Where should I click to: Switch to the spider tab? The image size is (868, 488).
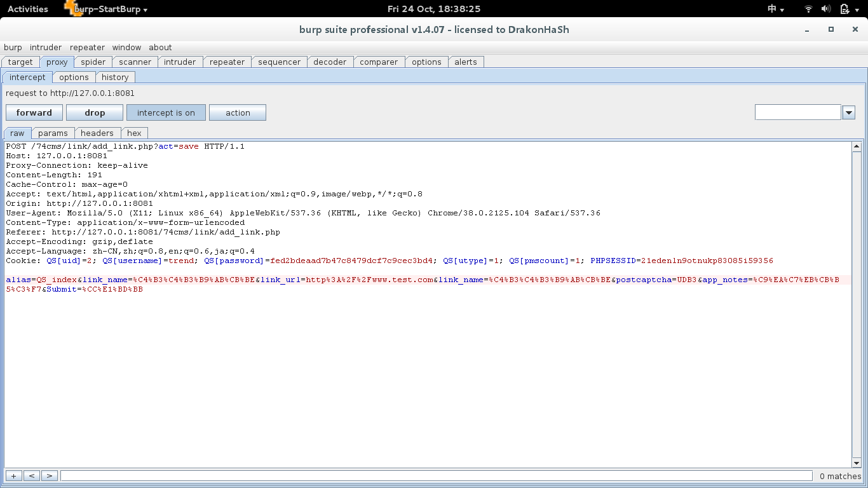93,62
